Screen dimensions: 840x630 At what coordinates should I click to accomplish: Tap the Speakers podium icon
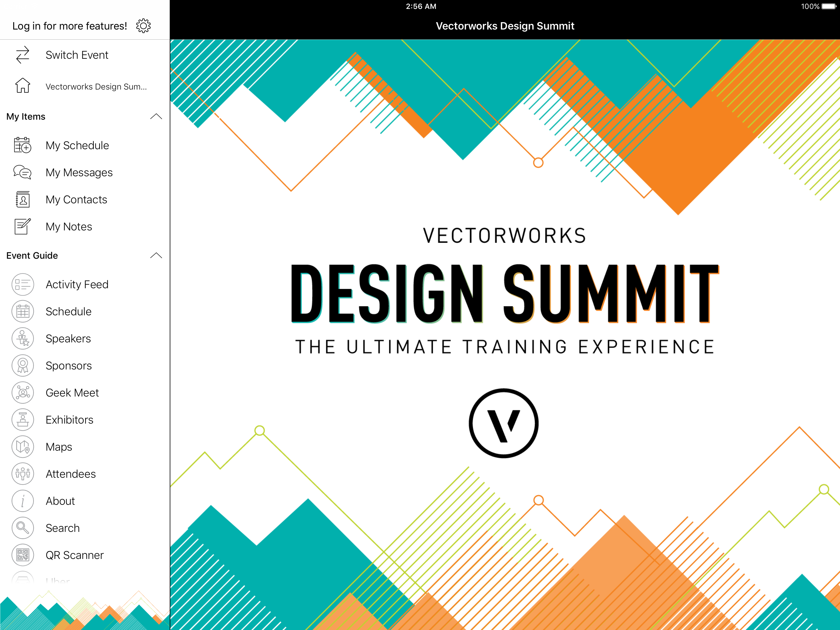(x=23, y=339)
